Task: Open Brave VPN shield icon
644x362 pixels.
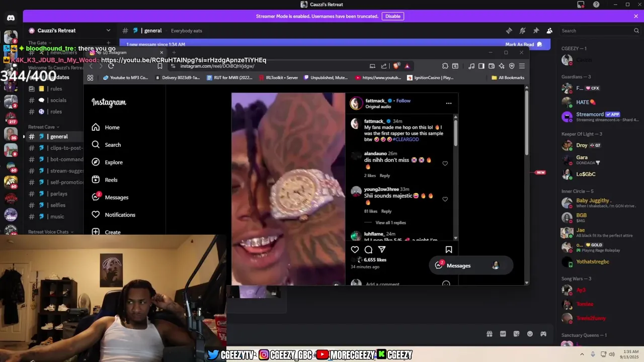Action: click(512, 66)
